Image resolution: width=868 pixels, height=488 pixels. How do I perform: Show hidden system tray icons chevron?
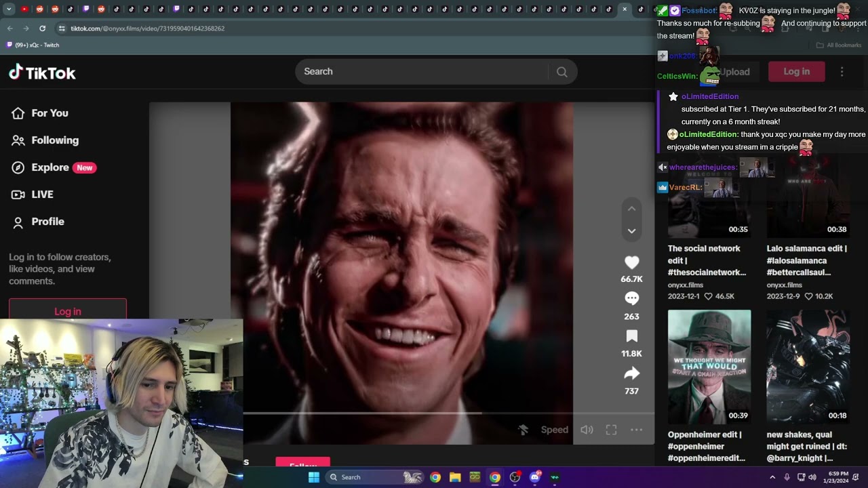tap(772, 477)
